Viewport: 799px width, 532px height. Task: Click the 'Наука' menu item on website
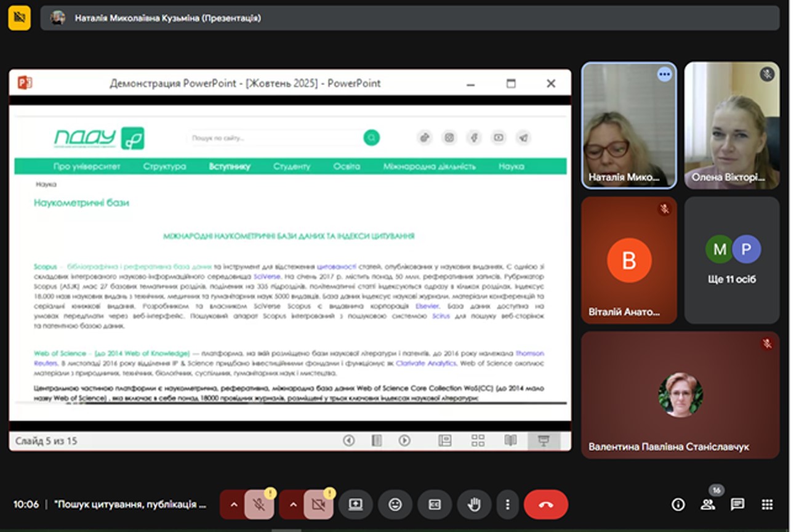click(x=511, y=166)
